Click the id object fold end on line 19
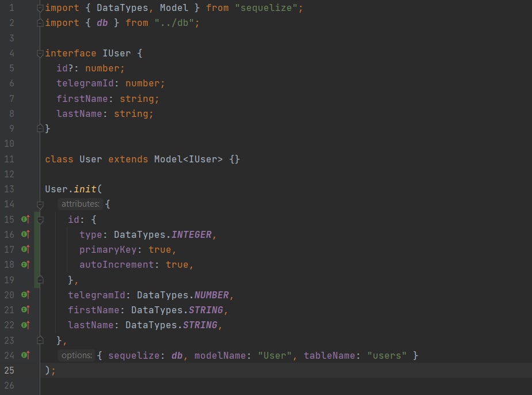The height and width of the screenshot is (395, 532). pyautogui.click(x=40, y=280)
